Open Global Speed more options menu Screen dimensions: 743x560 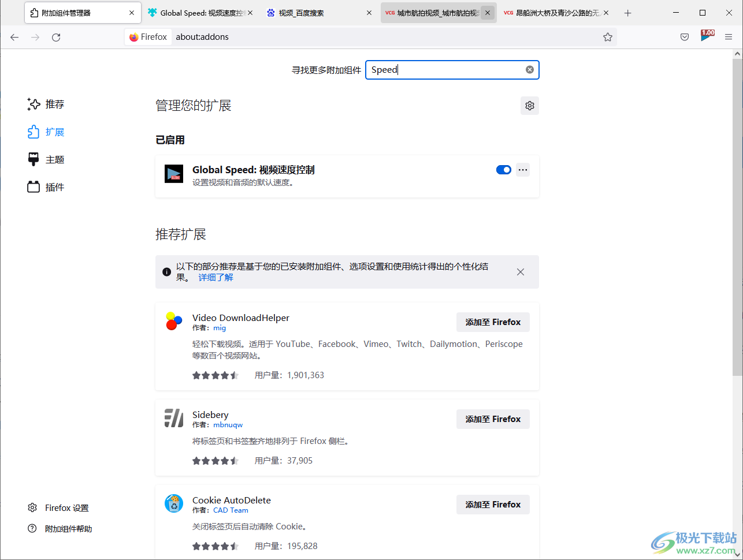tap(523, 170)
